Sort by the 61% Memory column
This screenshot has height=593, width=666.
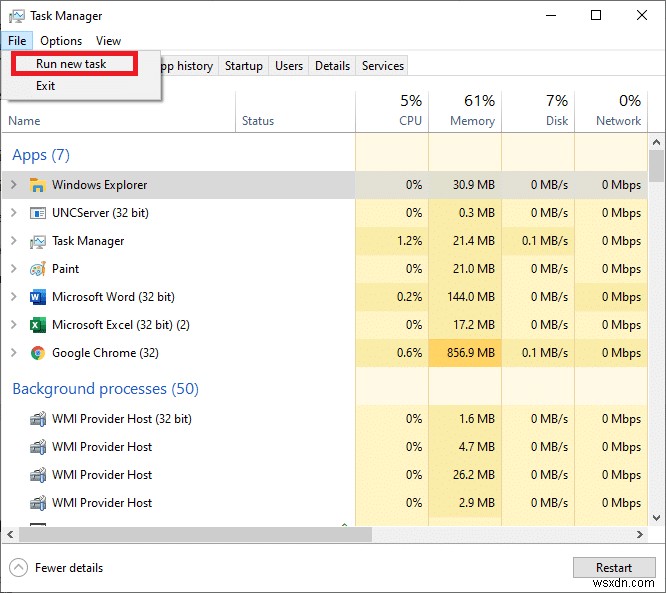465,111
